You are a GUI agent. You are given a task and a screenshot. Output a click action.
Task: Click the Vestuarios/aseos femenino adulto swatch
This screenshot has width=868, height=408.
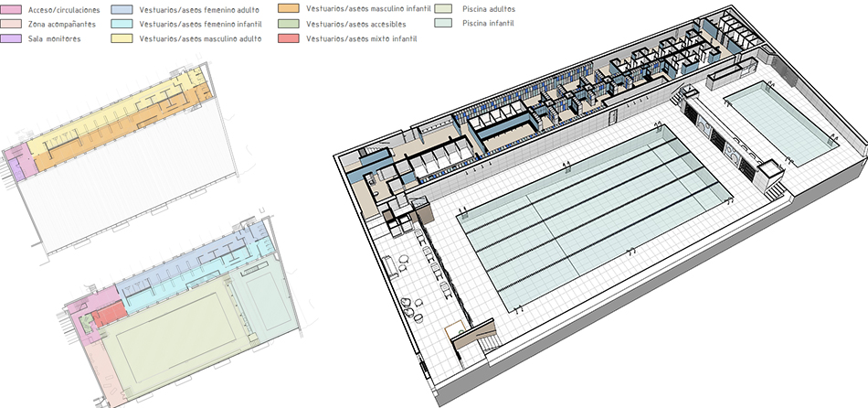pyautogui.click(x=122, y=9)
